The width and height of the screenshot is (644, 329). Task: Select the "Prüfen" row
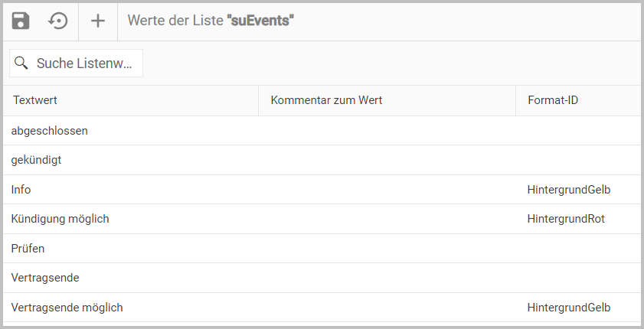coord(28,249)
